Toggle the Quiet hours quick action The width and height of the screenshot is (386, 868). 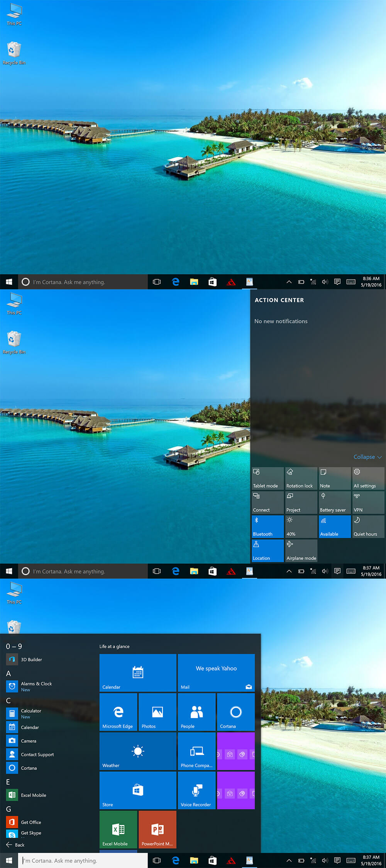(368, 527)
